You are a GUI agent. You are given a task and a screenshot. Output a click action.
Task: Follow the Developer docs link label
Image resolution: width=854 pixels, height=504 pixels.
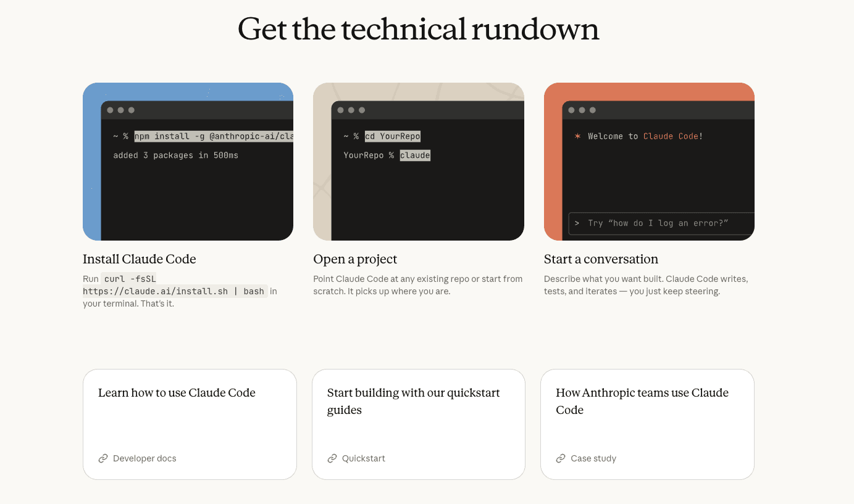pos(144,458)
